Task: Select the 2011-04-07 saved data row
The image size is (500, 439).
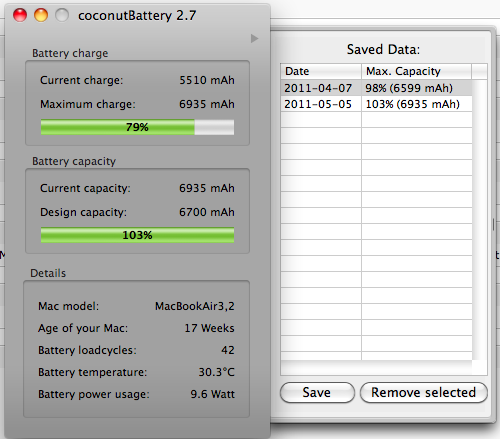Action: point(376,88)
